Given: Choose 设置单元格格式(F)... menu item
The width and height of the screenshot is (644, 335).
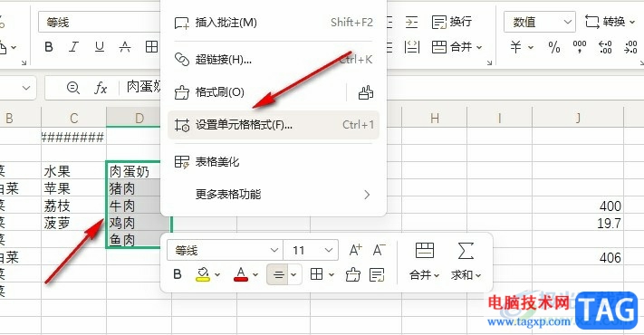Looking at the screenshot, I should pyautogui.click(x=274, y=125).
